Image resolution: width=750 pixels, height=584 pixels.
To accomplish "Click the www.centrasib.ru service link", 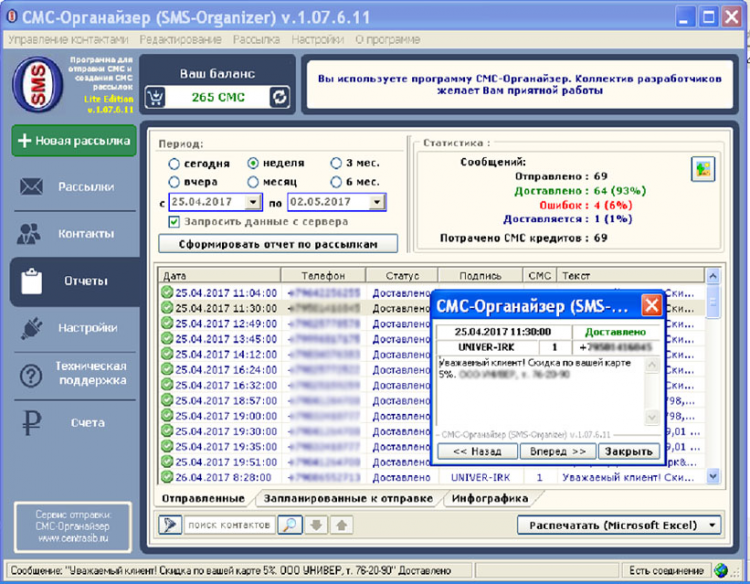I will click(x=73, y=538).
